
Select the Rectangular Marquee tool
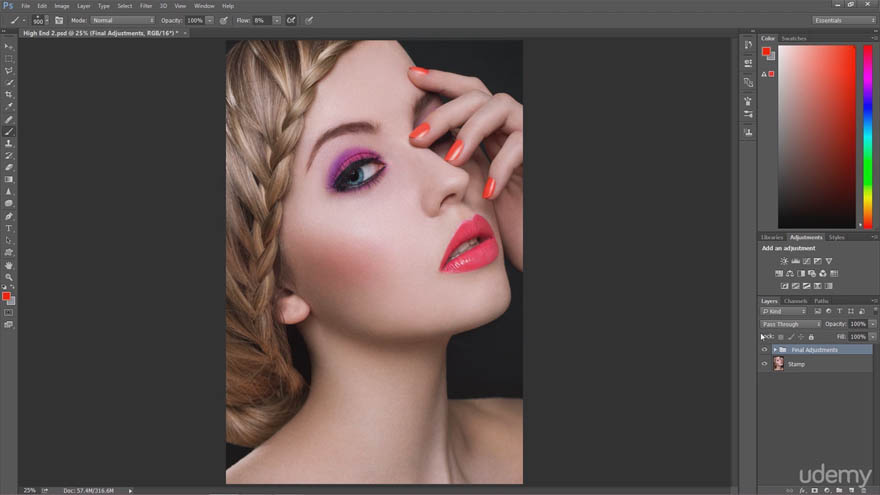click(x=8, y=58)
